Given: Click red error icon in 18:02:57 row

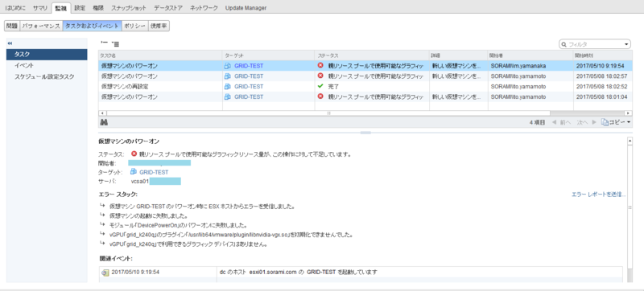Looking at the screenshot, I should click(x=320, y=76).
